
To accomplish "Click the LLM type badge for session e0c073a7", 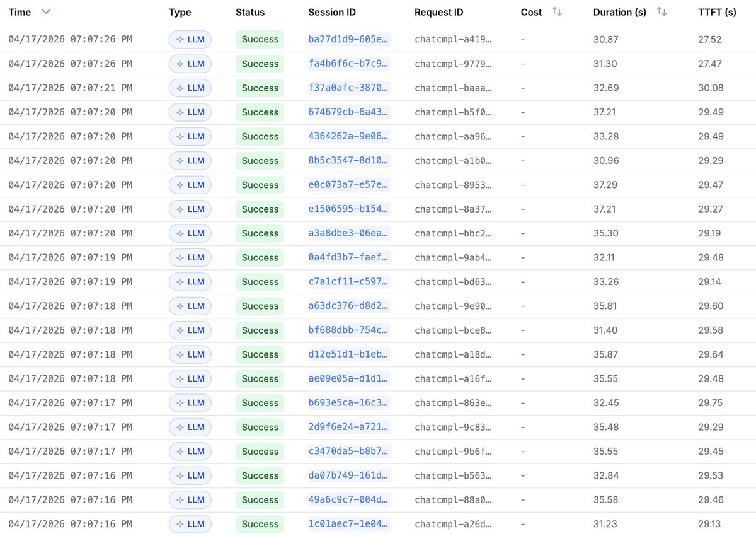I will 190,185.
